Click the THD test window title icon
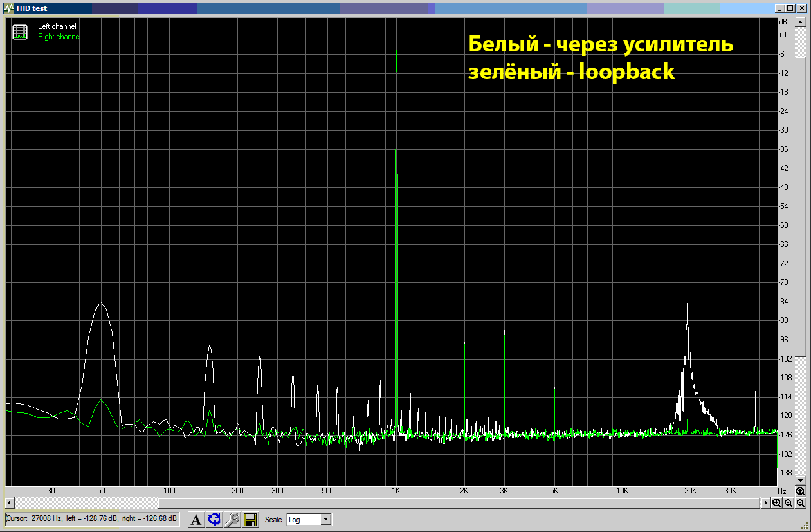Screen dimensions: 811x532 tap(9, 8)
